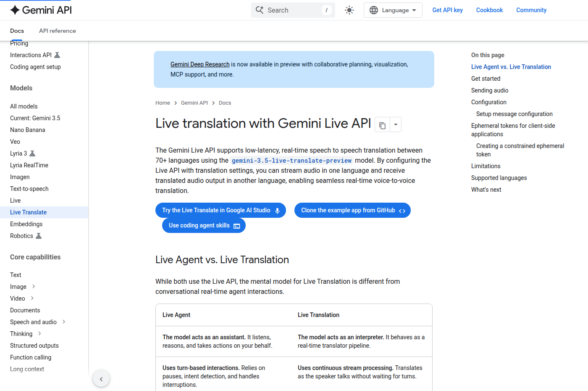Screen dimensions: 588x391
Task: Open Nano Banana sidebar item
Action: click(x=28, y=130)
